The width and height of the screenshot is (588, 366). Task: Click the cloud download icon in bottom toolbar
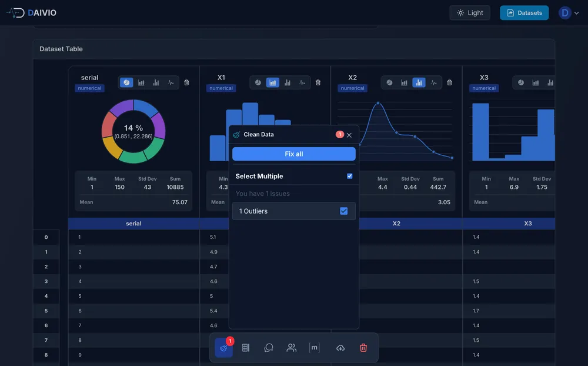(340, 347)
